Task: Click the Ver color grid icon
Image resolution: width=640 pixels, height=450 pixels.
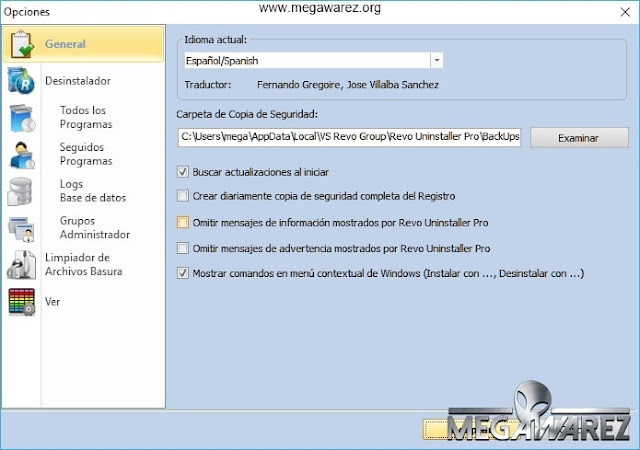Action: 22,302
